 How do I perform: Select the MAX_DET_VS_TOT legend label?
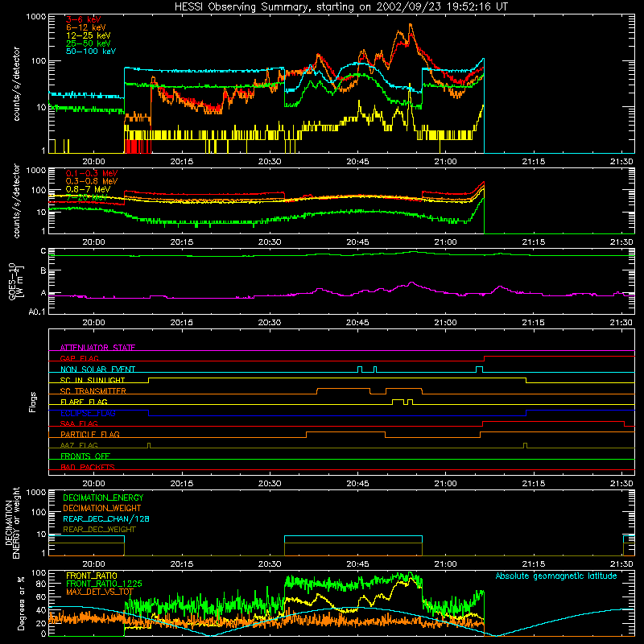100,592
